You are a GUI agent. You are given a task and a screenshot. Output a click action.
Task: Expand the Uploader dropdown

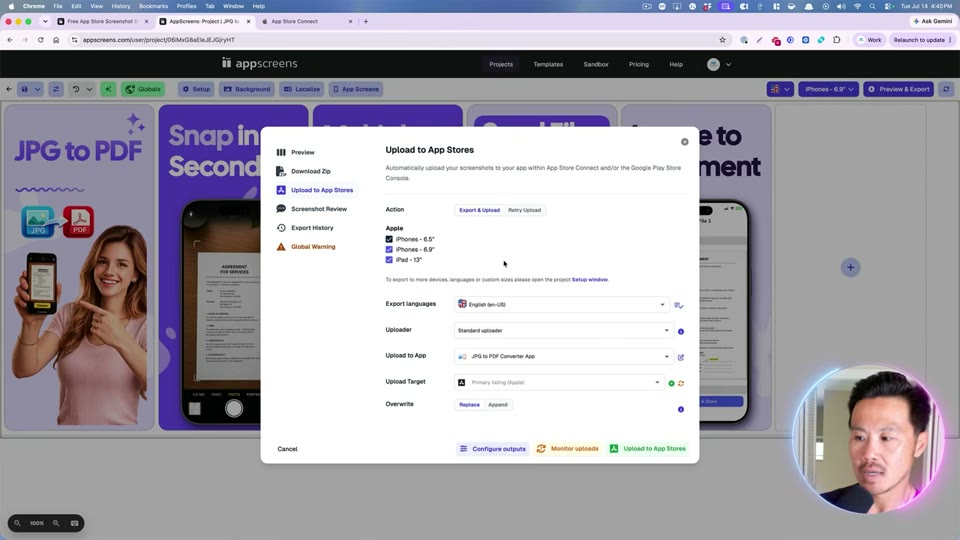pyautogui.click(x=563, y=331)
